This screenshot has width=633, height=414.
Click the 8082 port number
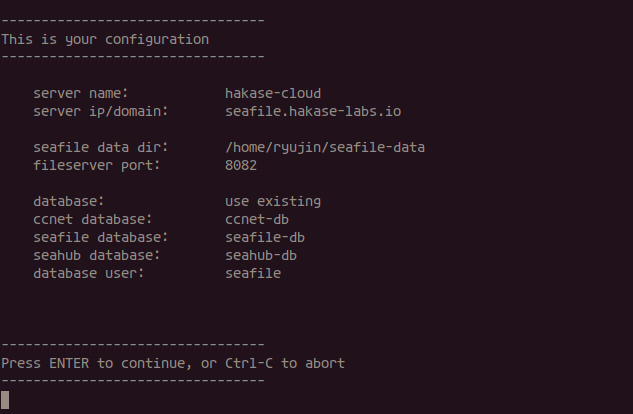(241, 165)
